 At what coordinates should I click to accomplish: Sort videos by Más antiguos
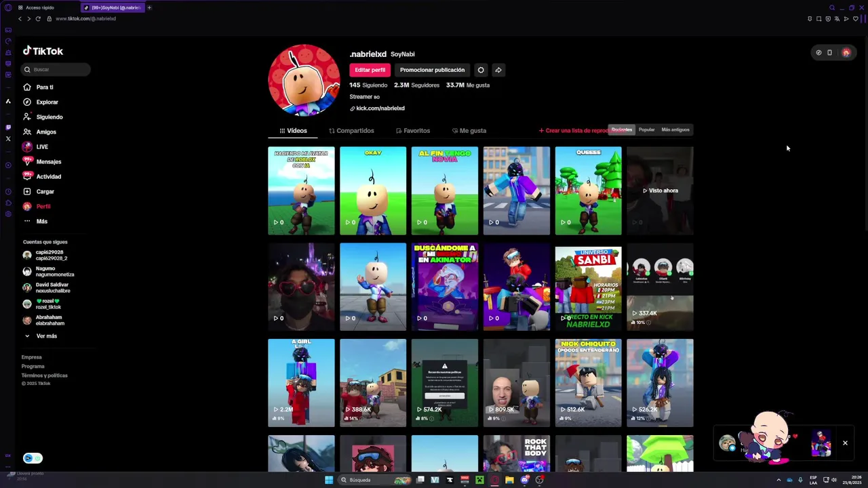point(675,129)
